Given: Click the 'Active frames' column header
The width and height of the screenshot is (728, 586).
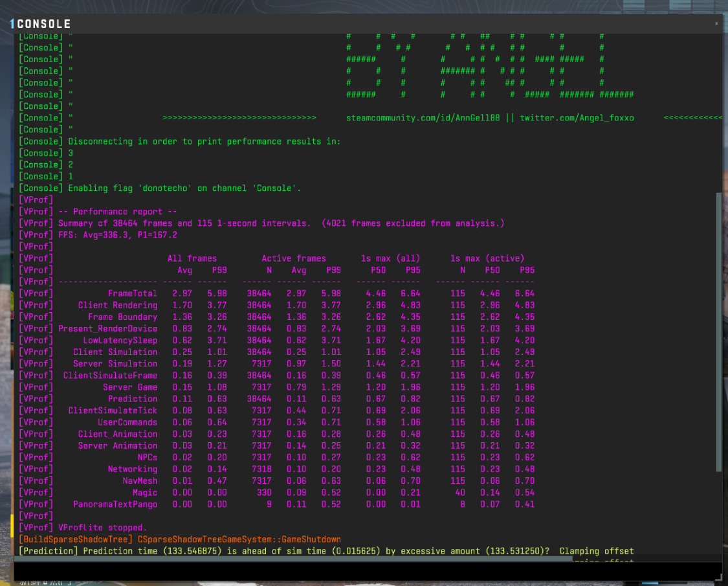Looking at the screenshot, I should [x=293, y=258].
